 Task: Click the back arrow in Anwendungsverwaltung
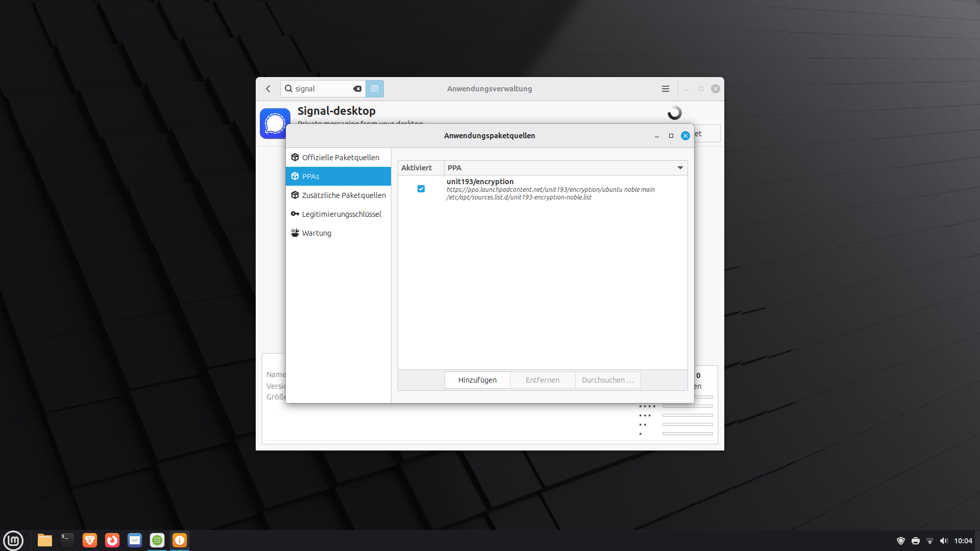coord(268,89)
